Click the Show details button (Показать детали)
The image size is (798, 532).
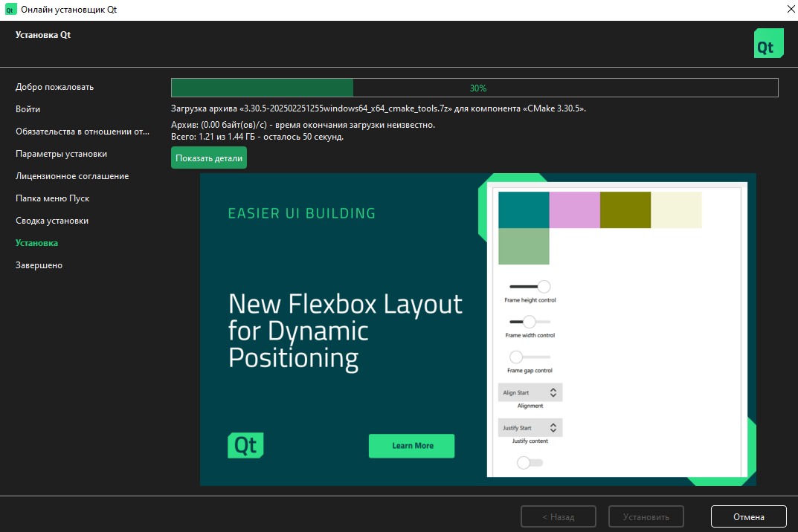(x=209, y=158)
